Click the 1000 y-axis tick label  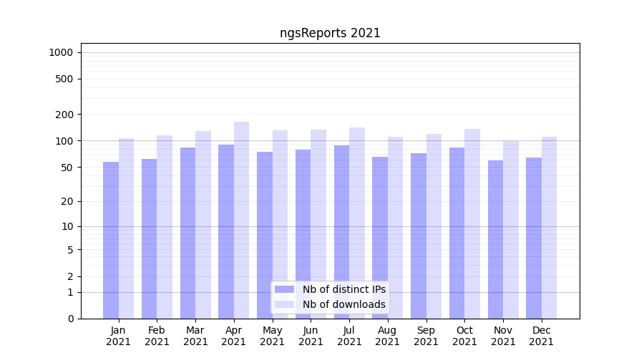click(60, 52)
